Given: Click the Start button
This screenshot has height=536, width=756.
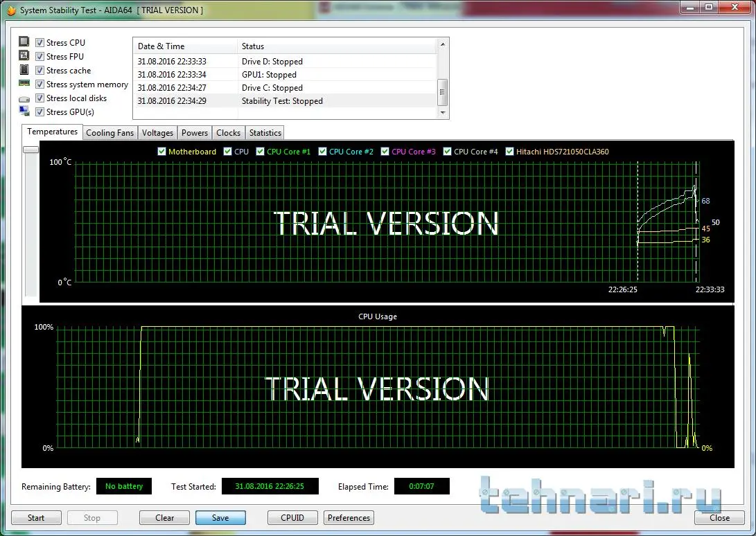Looking at the screenshot, I should (x=36, y=518).
